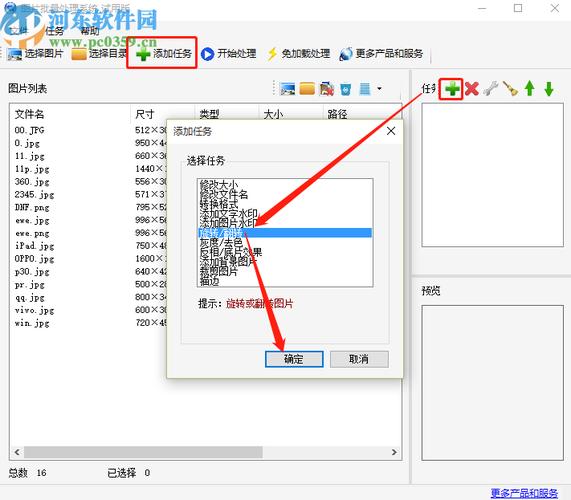This screenshot has height=500, width=571.
Task: Click the red X delete-task icon
Action: (x=472, y=88)
